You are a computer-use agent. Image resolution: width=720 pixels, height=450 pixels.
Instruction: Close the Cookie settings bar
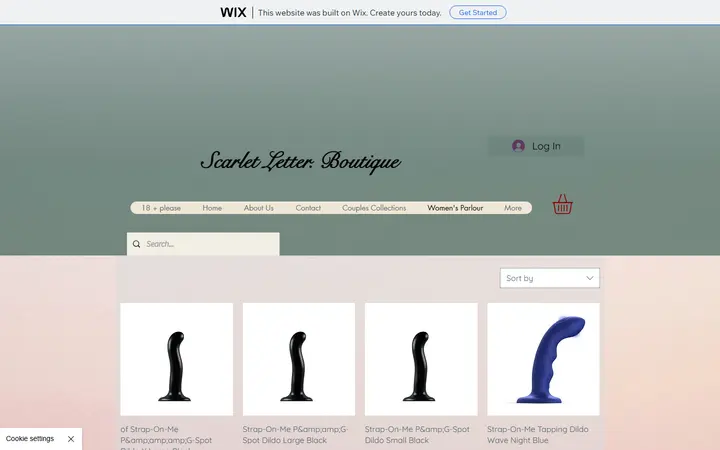[x=71, y=439]
